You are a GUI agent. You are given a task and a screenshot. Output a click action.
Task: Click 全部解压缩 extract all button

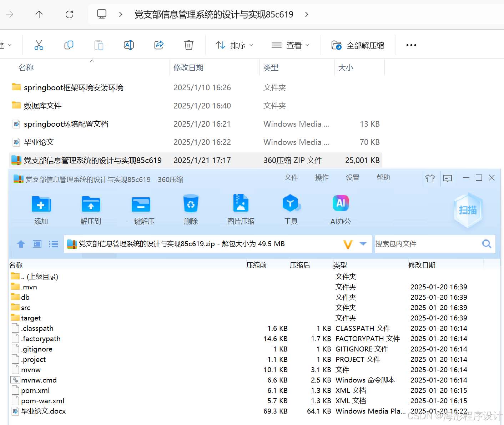coord(358,45)
